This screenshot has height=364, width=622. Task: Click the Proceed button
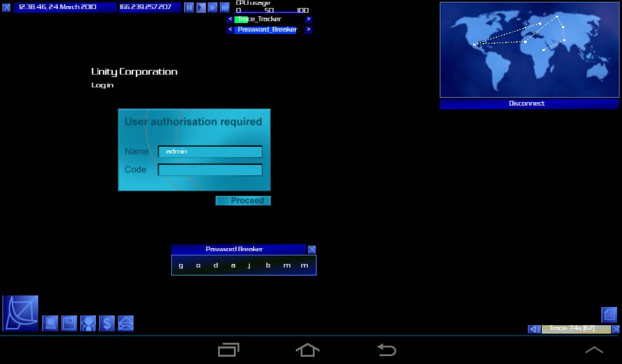tap(243, 201)
